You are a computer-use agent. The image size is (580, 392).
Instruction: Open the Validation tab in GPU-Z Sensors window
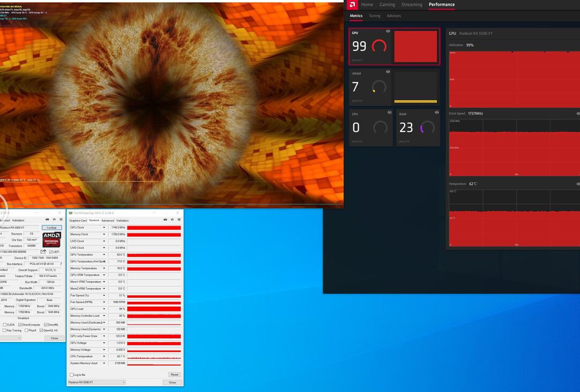[x=122, y=220]
